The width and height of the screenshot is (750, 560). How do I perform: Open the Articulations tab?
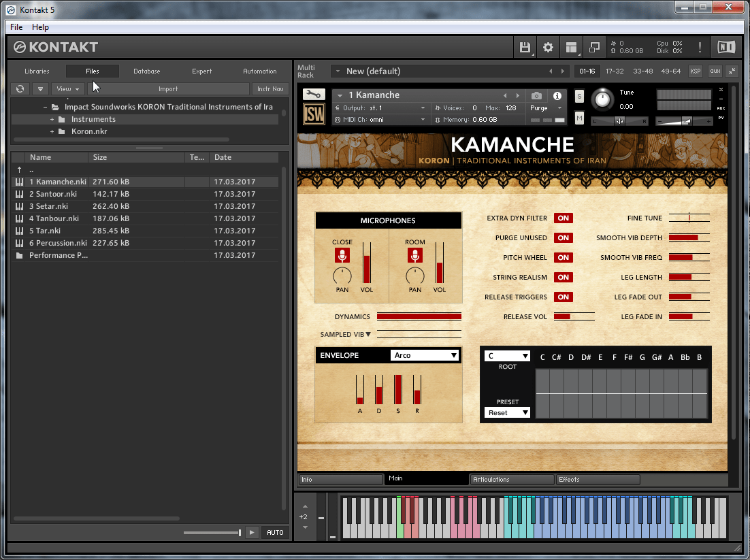512,480
